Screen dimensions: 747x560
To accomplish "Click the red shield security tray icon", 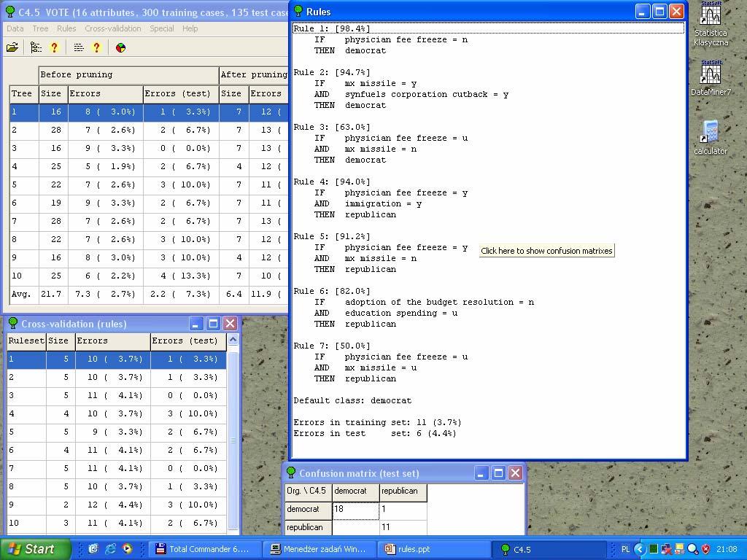I will [706, 549].
